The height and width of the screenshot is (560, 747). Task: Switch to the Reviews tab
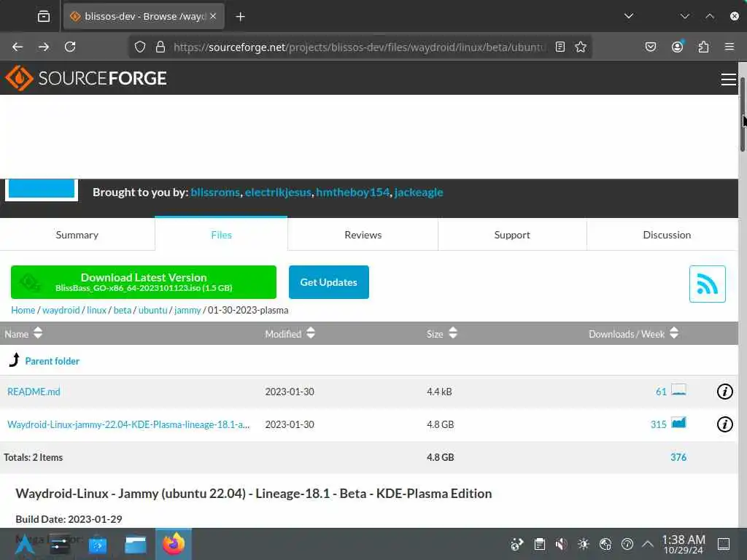click(x=363, y=235)
